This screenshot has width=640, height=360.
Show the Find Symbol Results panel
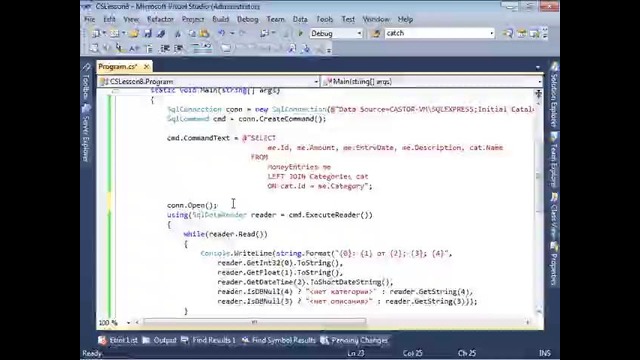point(279,340)
